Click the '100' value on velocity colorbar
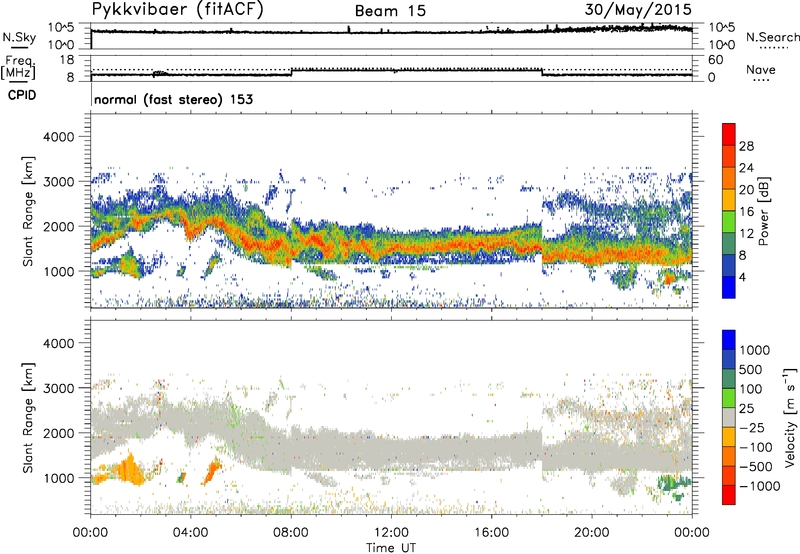 tap(751, 389)
